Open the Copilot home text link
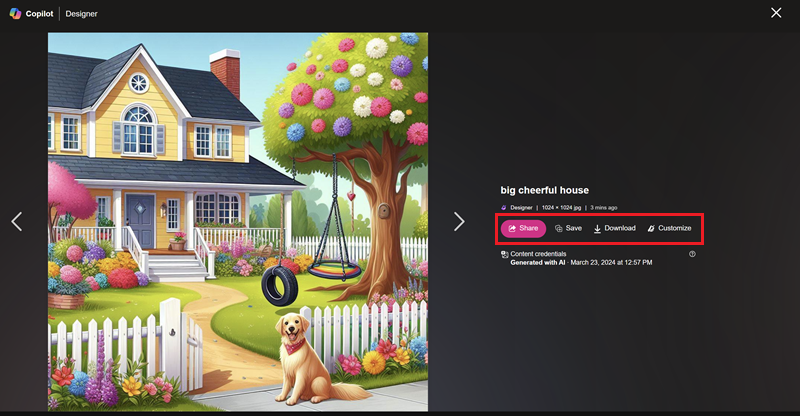This screenshot has height=416, width=800. (x=39, y=14)
